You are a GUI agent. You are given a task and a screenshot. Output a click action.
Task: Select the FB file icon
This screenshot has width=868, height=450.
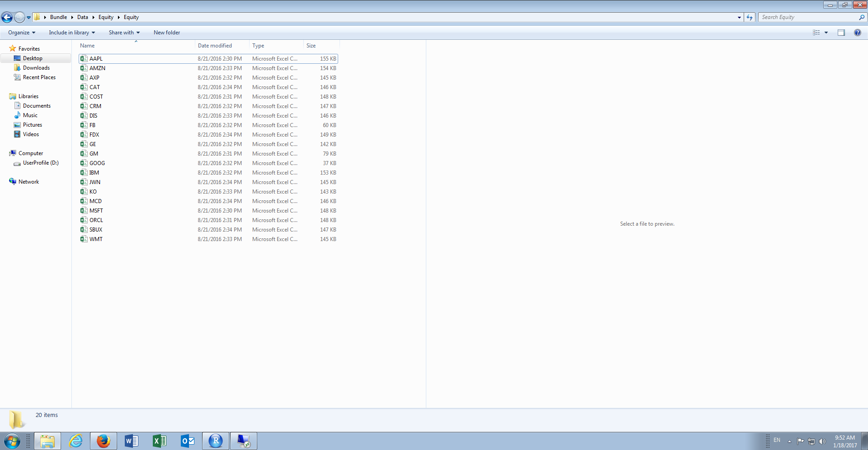(84, 125)
